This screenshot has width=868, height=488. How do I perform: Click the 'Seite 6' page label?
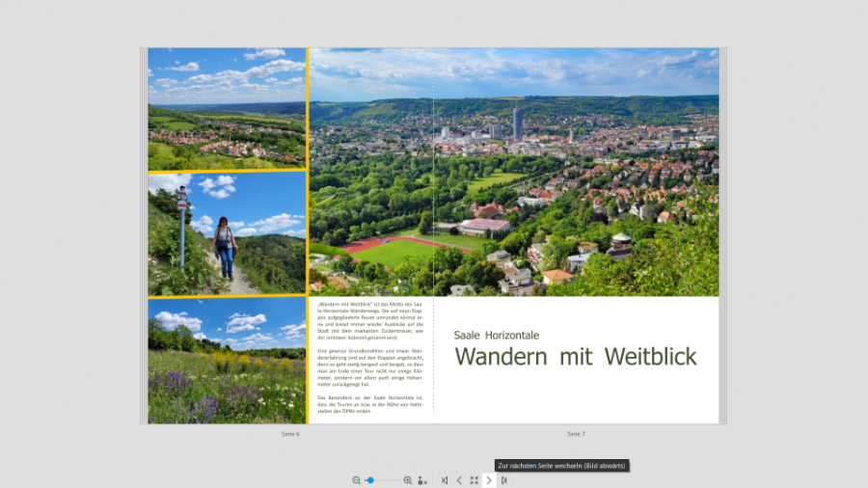[290, 434]
